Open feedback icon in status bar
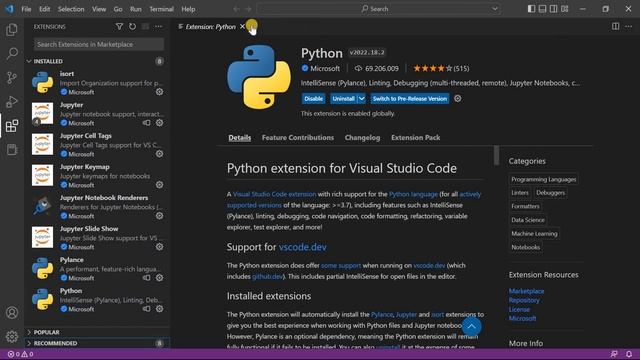 (614, 354)
